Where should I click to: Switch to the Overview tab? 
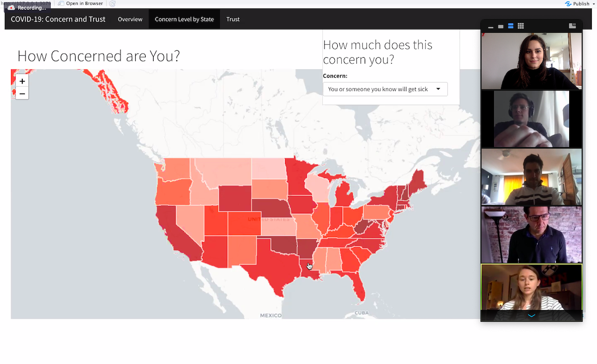pos(130,19)
